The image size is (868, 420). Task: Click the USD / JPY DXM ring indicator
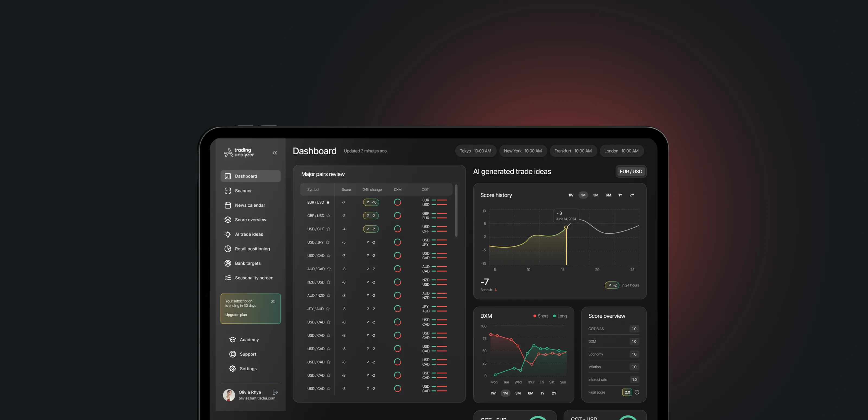point(398,242)
